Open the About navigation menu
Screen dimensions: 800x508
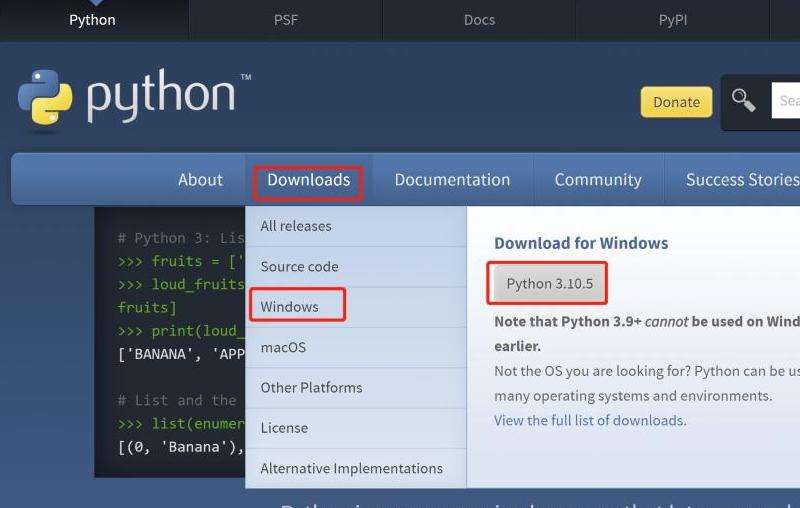click(200, 180)
